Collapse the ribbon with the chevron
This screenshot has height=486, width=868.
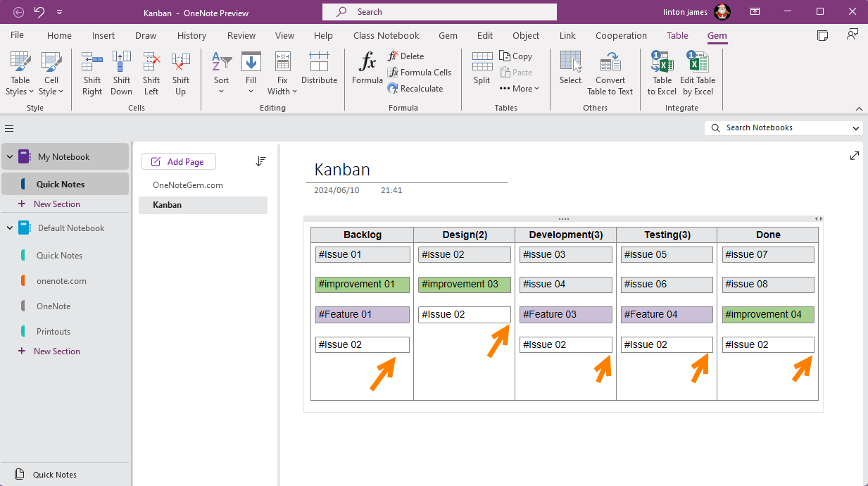pos(859,108)
